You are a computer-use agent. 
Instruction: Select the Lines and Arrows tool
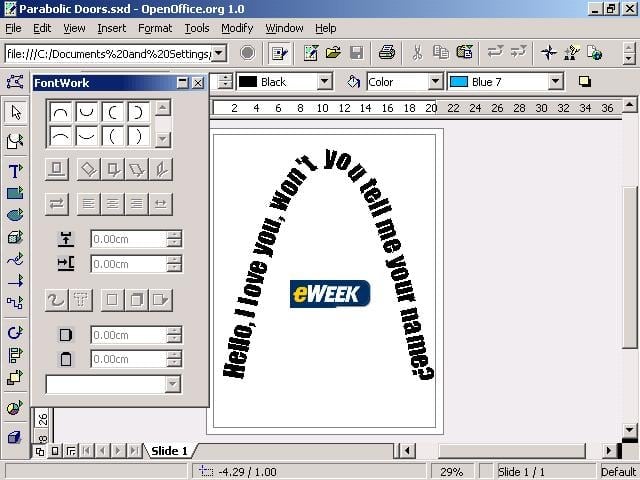(x=16, y=281)
